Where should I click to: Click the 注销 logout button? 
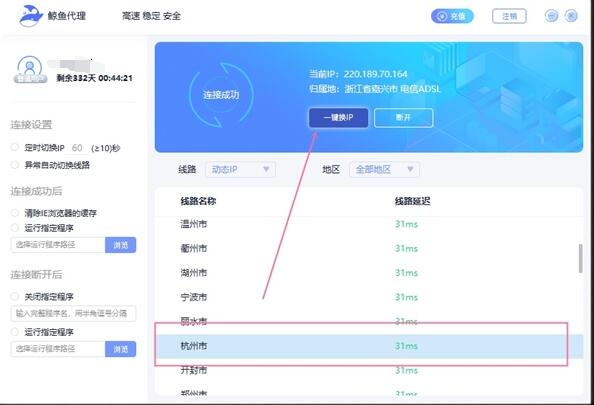pyautogui.click(x=509, y=16)
